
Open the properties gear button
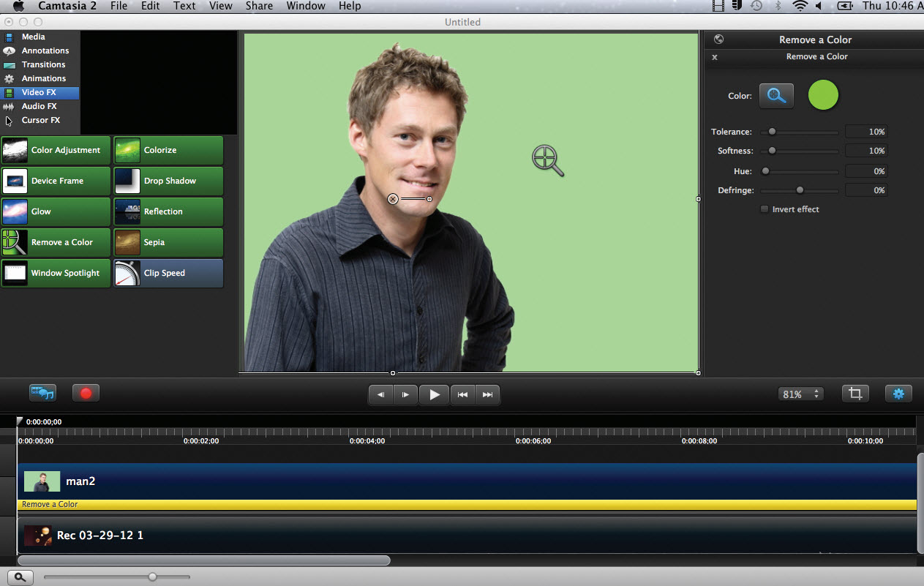click(x=898, y=394)
